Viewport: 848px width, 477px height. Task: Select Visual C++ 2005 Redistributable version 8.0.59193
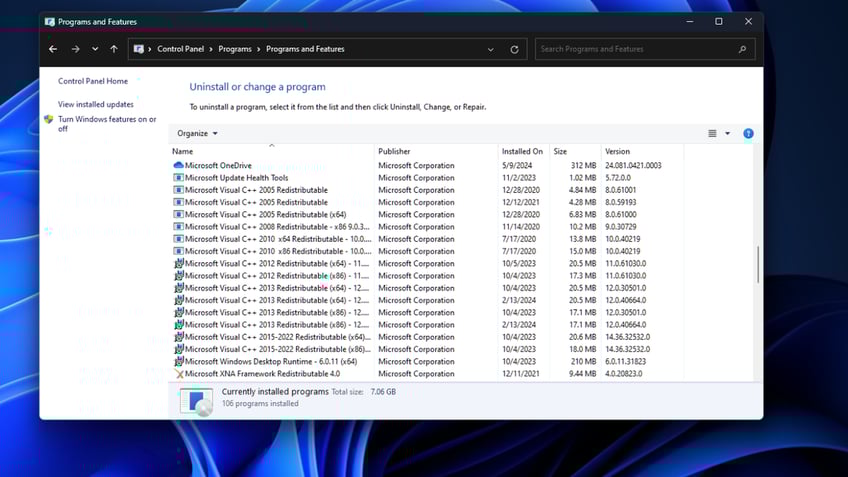tap(256, 202)
